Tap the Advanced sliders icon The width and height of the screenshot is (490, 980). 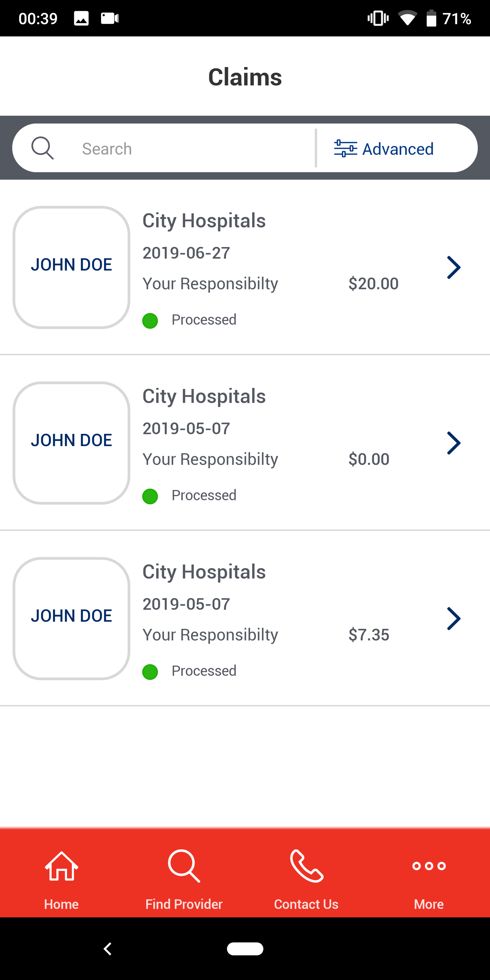coord(345,148)
